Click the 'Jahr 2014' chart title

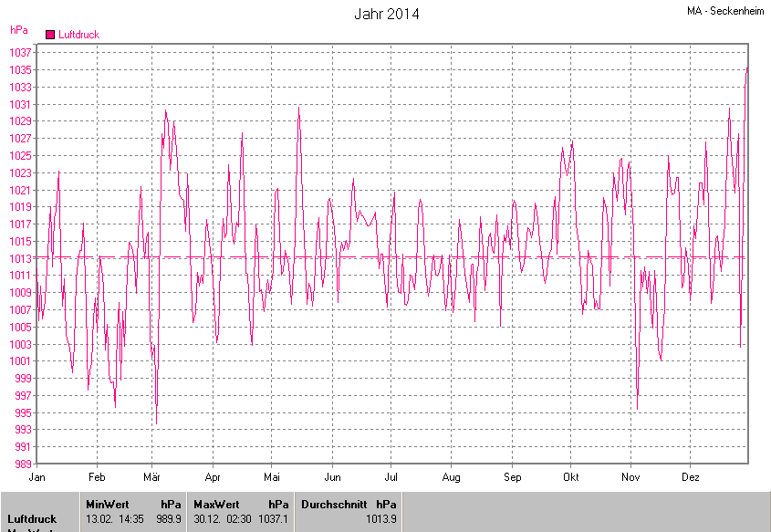(386, 15)
